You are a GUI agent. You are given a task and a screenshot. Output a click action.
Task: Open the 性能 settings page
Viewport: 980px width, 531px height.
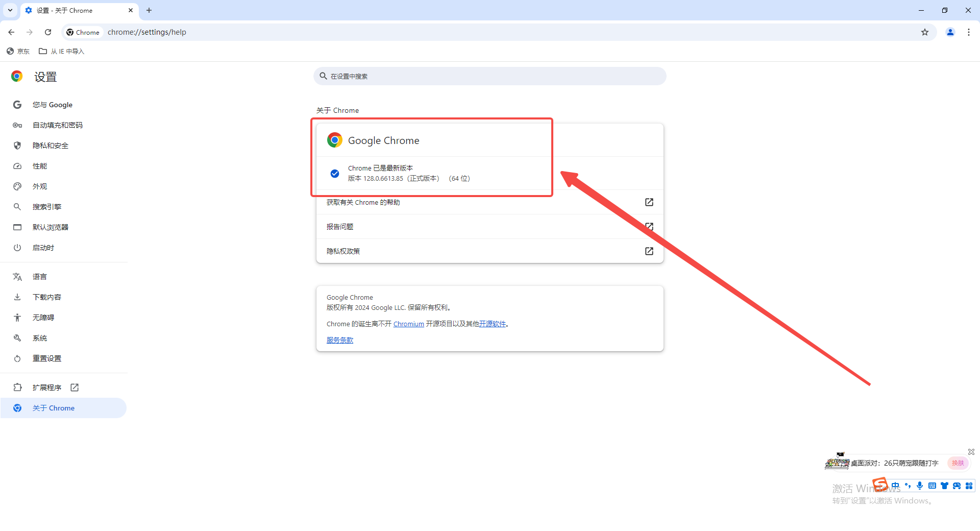(x=63, y=166)
